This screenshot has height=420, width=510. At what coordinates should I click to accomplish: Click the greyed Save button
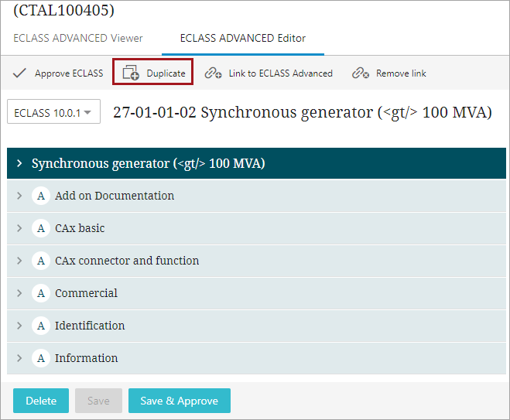click(x=98, y=401)
